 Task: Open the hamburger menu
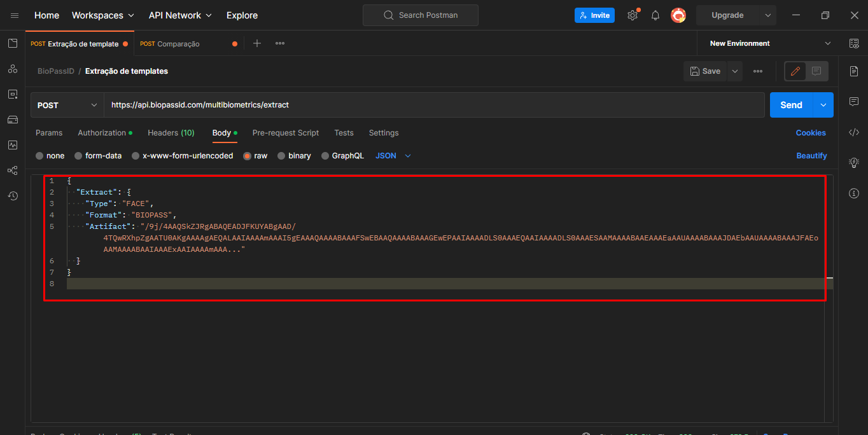point(15,15)
